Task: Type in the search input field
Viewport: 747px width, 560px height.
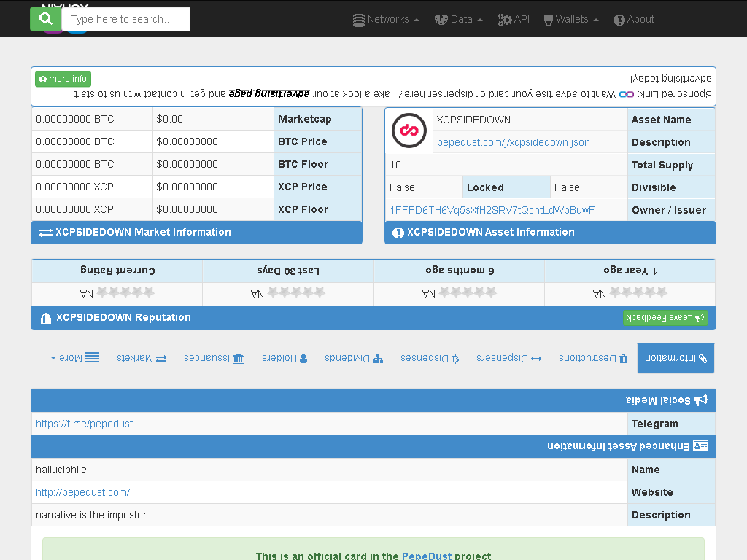Action: 126,20
